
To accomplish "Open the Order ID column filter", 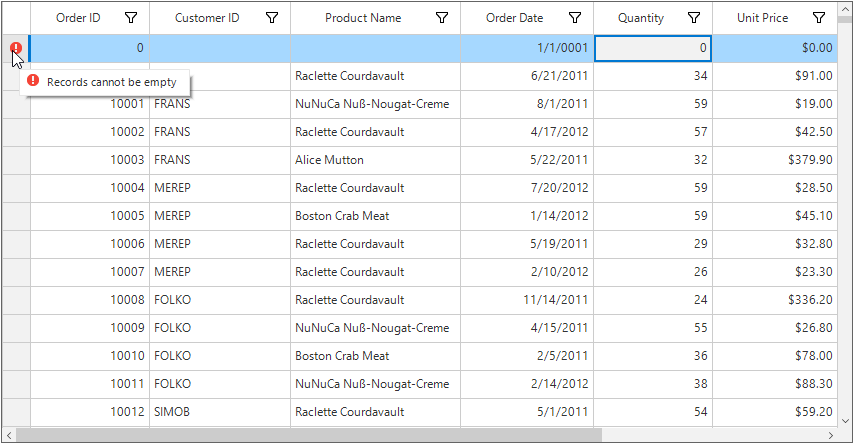I will 131,18.
